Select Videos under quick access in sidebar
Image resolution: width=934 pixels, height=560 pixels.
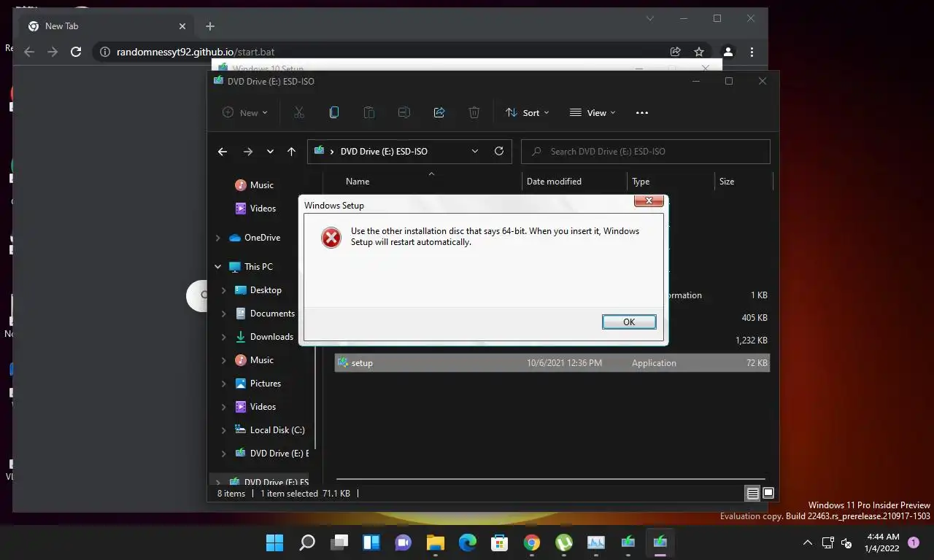(x=255, y=209)
